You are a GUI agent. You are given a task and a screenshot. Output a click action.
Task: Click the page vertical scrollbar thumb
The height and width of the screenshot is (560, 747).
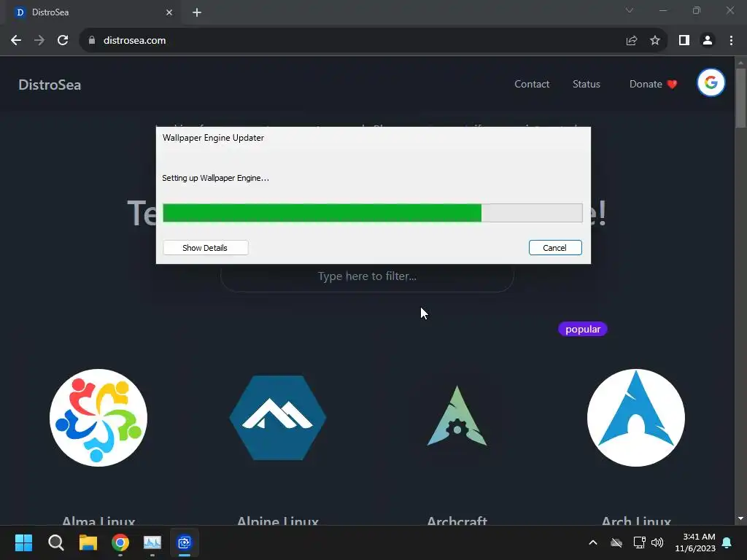(x=740, y=98)
